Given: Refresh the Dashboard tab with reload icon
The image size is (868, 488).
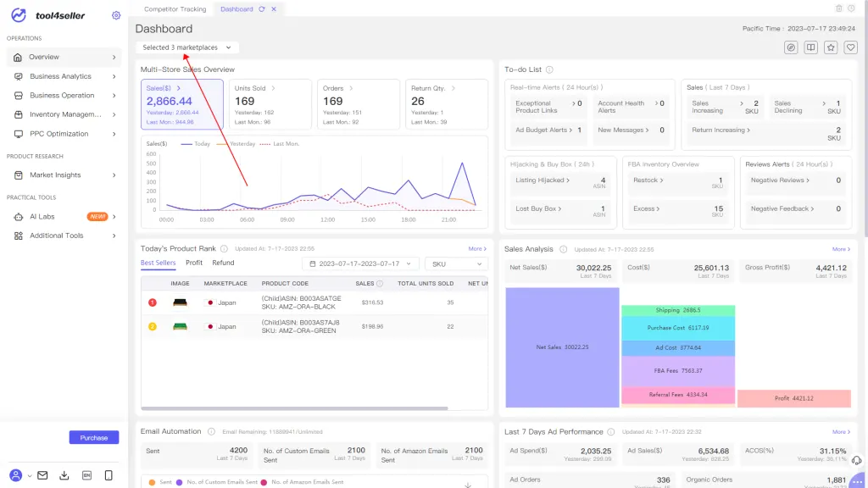Looking at the screenshot, I should pyautogui.click(x=262, y=8).
